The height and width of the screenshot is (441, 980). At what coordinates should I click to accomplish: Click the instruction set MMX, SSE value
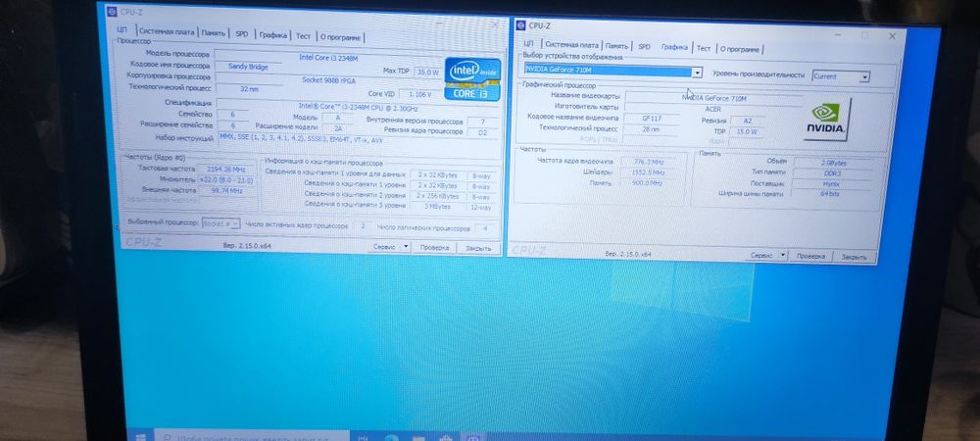[358, 140]
